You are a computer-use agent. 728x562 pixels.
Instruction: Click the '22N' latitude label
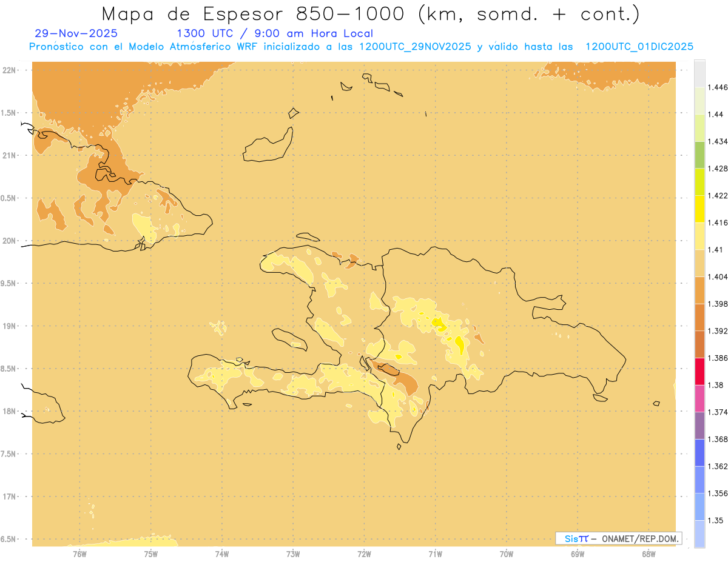tap(8, 70)
